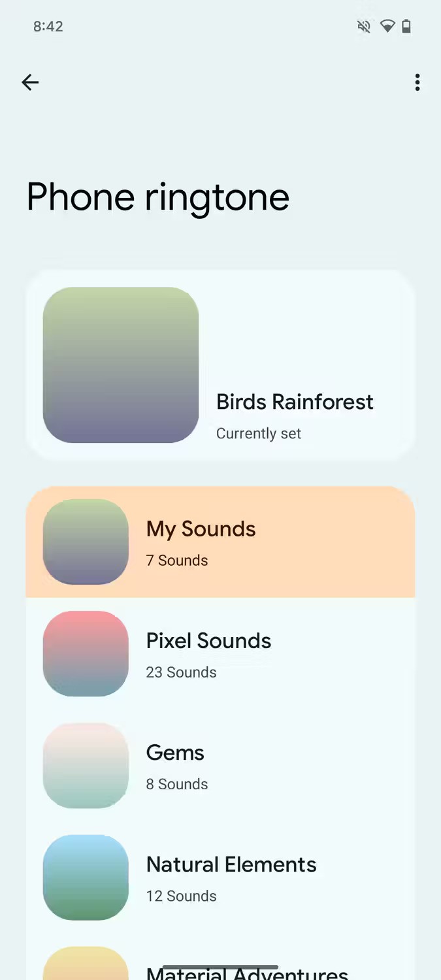
Task: Tap the My Sounds gradient icon
Action: click(86, 542)
